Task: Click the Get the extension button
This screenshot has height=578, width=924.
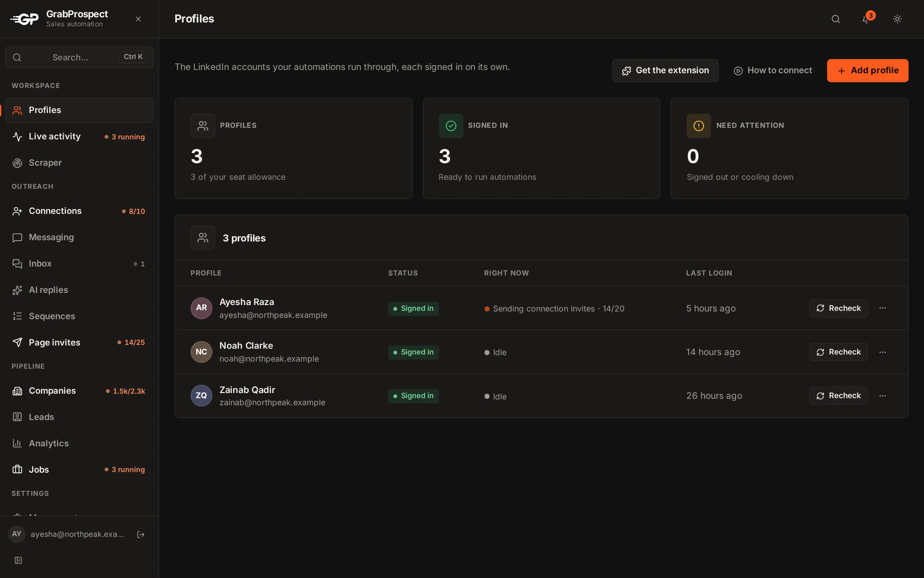Action: 665,70
